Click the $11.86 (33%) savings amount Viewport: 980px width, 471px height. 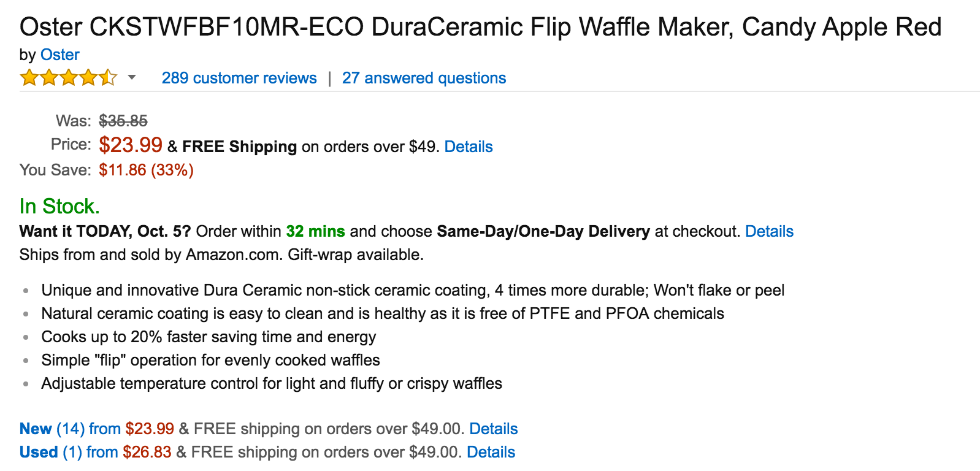click(146, 170)
